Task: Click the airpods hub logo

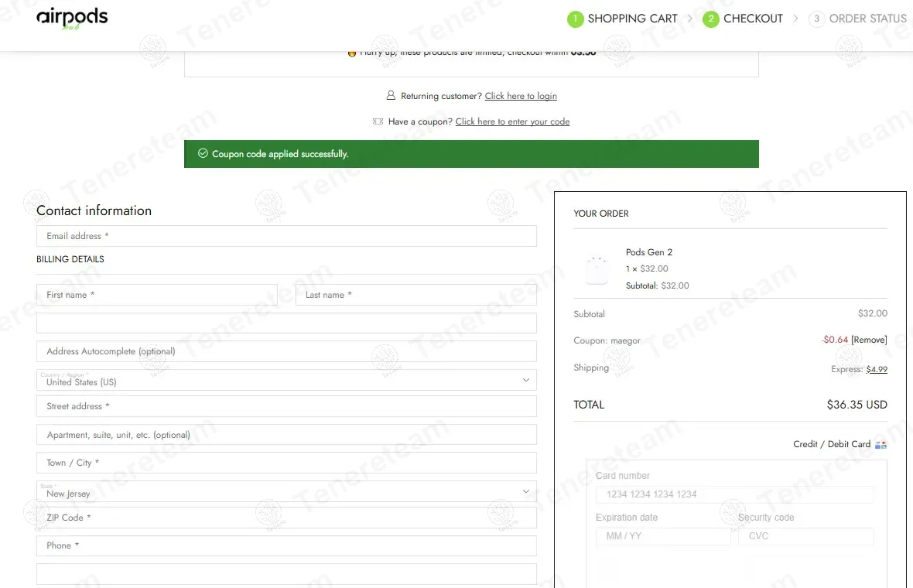Action: [72, 19]
